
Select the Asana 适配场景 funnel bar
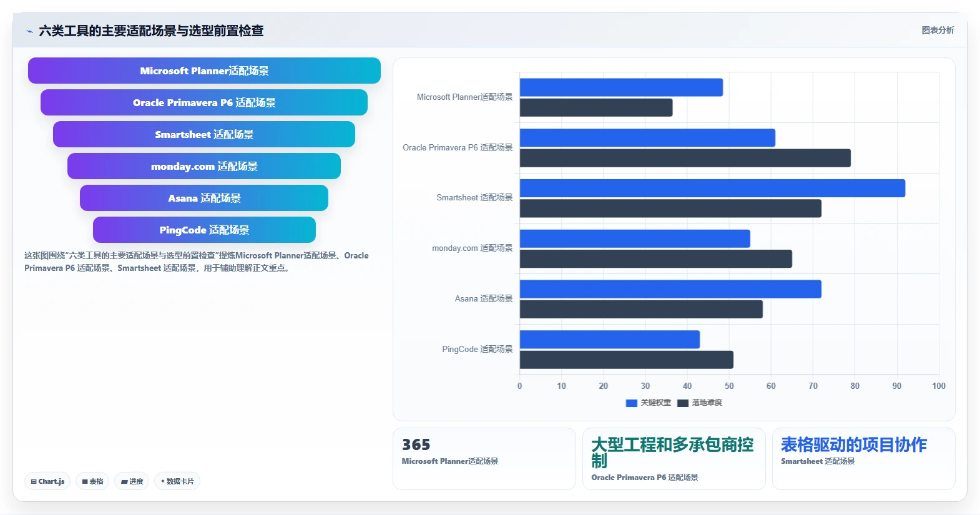pyautogui.click(x=204, y=198)
